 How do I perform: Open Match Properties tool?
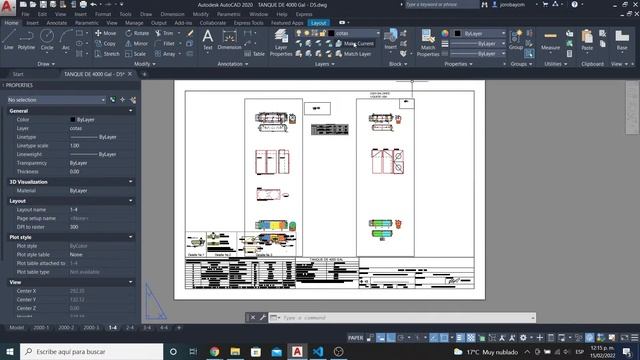[428, 42]
